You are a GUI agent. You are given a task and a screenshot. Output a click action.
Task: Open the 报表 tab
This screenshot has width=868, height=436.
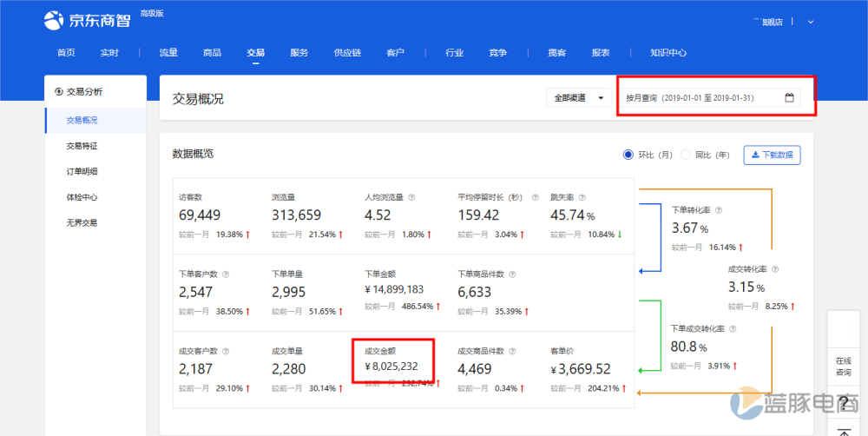click(x=601, y=53)
